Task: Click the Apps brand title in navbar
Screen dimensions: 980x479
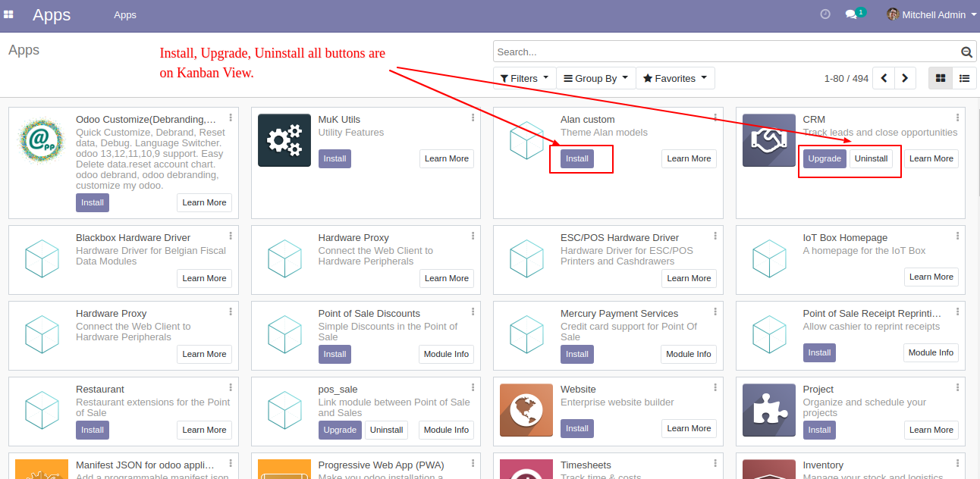Action: coord(52,14)
